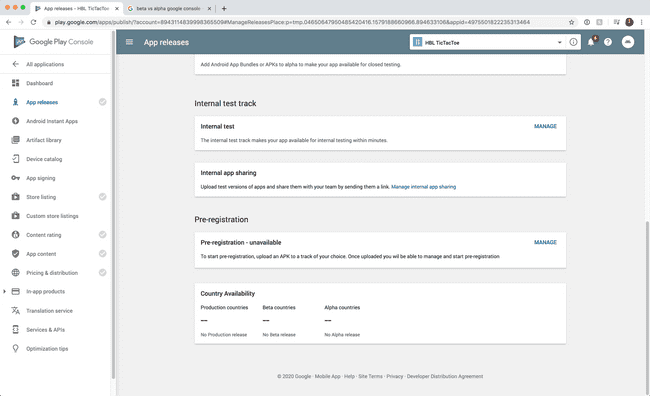
Task: Expand the In-app products submenu arrow
Action: click(x=4, y=292)
